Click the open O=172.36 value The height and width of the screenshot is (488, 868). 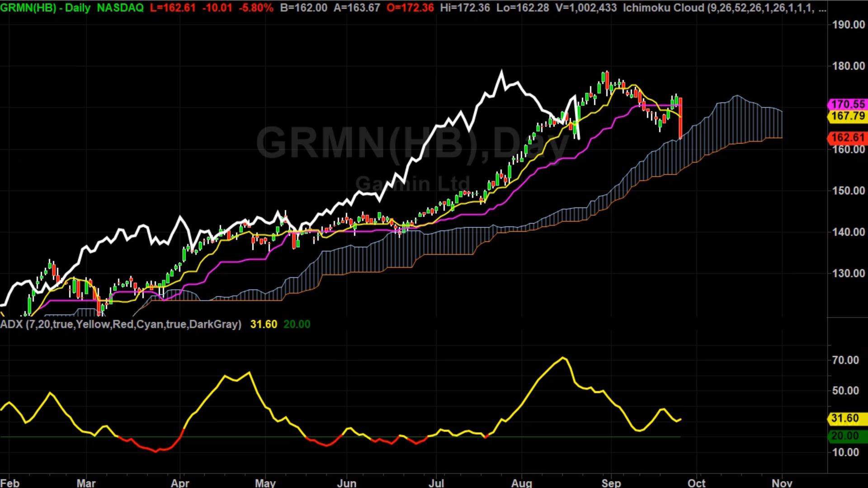410,8
